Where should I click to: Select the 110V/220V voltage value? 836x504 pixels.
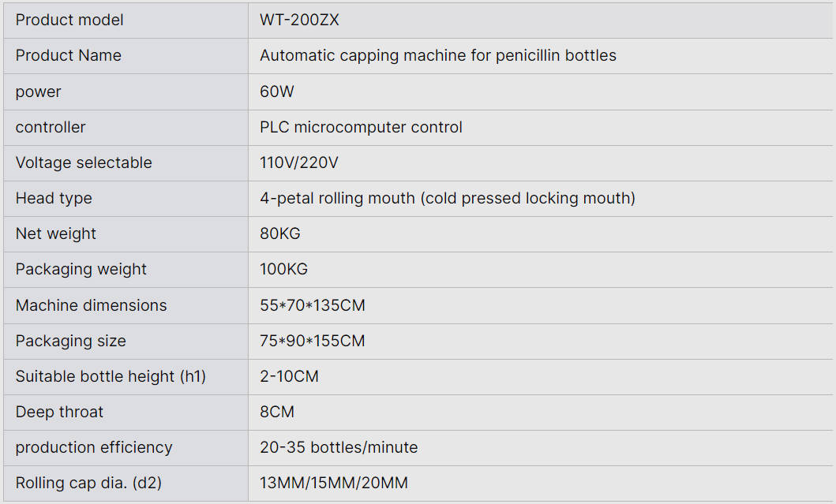pos(298,162)
